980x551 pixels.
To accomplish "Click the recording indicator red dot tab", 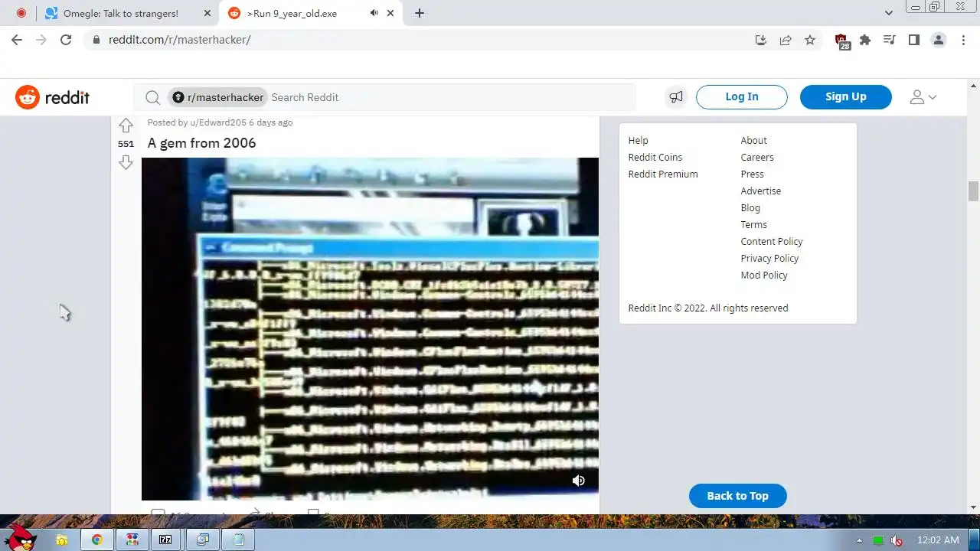I will click(21, 13).
